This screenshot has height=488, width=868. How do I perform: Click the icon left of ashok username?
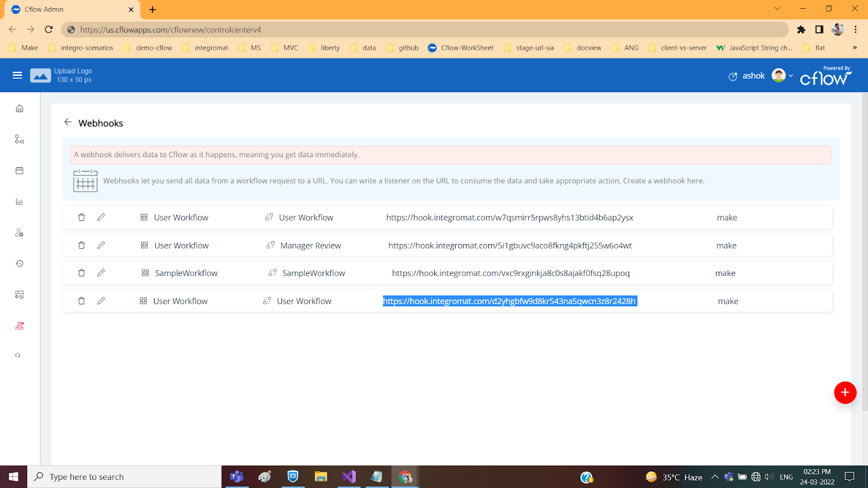(733, 76)
